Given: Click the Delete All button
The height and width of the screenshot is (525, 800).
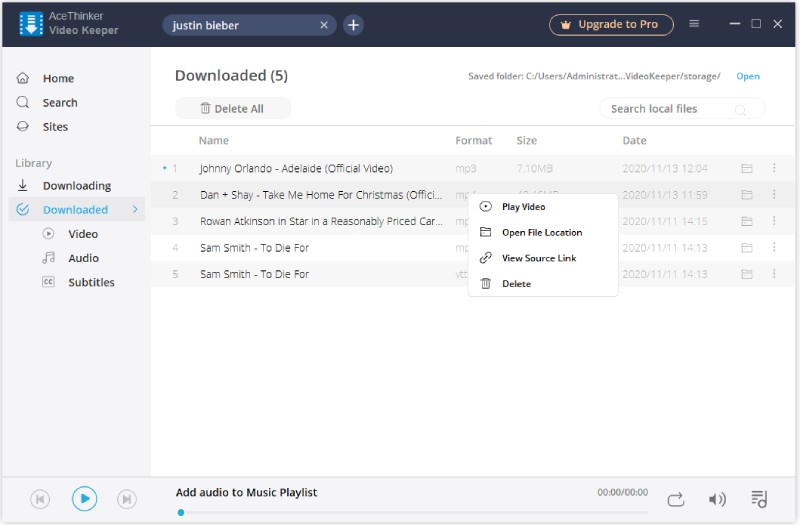Looking at the screenshot, I should point(233,108).
